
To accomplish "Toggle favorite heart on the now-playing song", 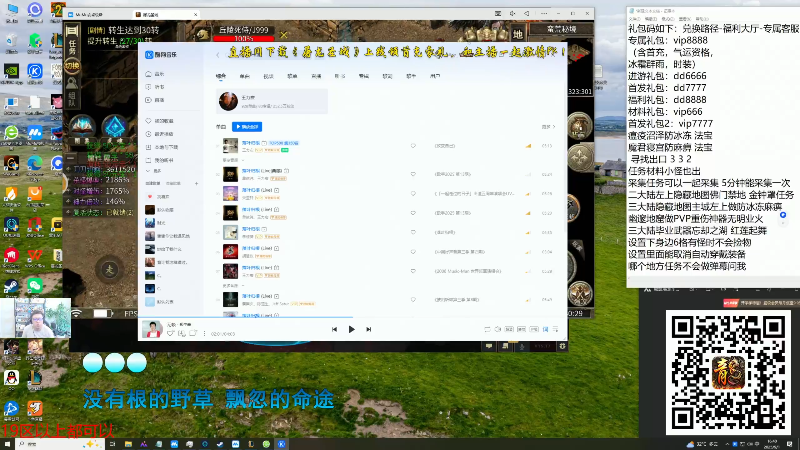I will coord(170,333).
